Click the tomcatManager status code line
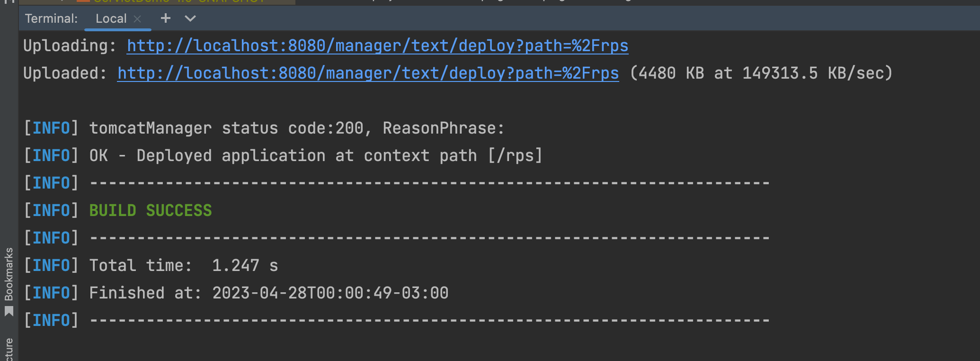980x361 pixels. tap(297, 128)
